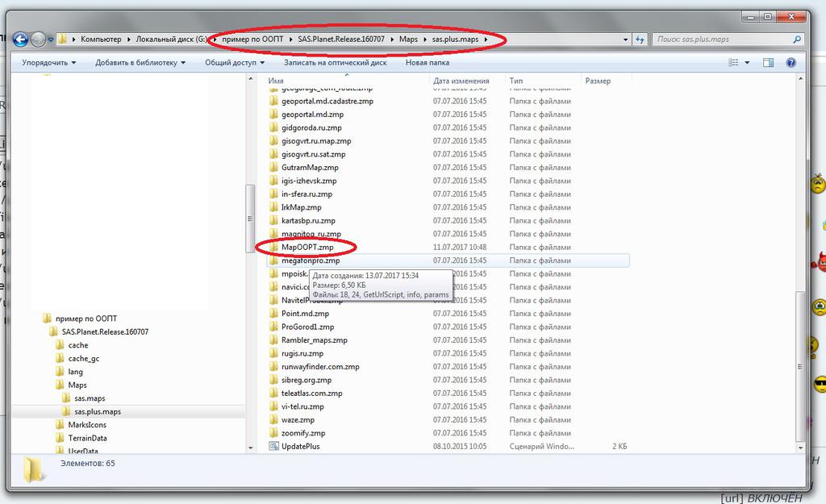Select sas.maps folder in navigation tree

(x=90, y=398)
